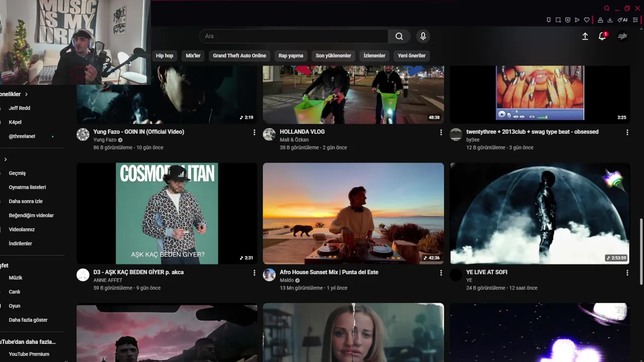Click the Yung Fazo channel avatar
The height and width of the screenshot is (362, 644).
pyautogui.click(x=83, y=134)
